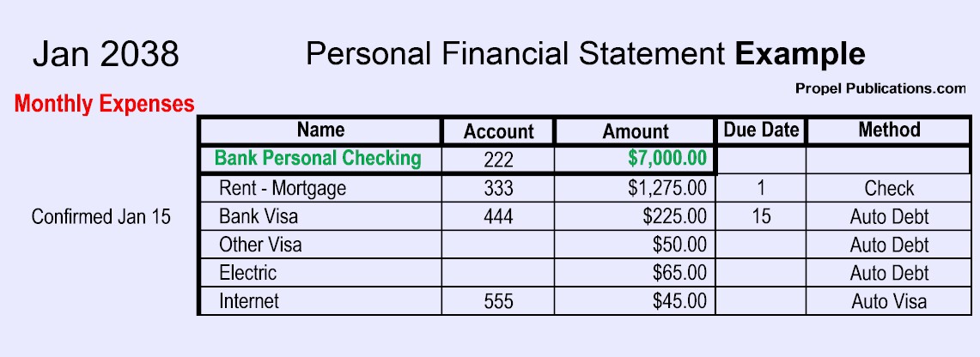
Task: Click the Name column header
Action: 320,130
